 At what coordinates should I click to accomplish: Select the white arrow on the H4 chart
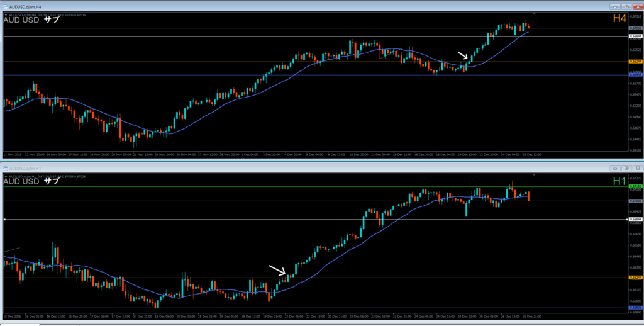tap(462, 57)
